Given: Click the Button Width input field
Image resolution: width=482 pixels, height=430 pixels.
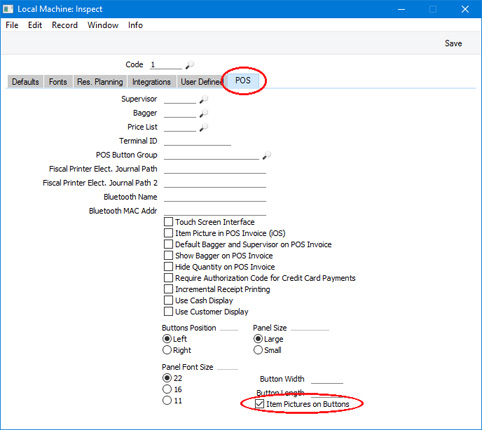Looking at the screenshot, I should [x=327, y=379].
